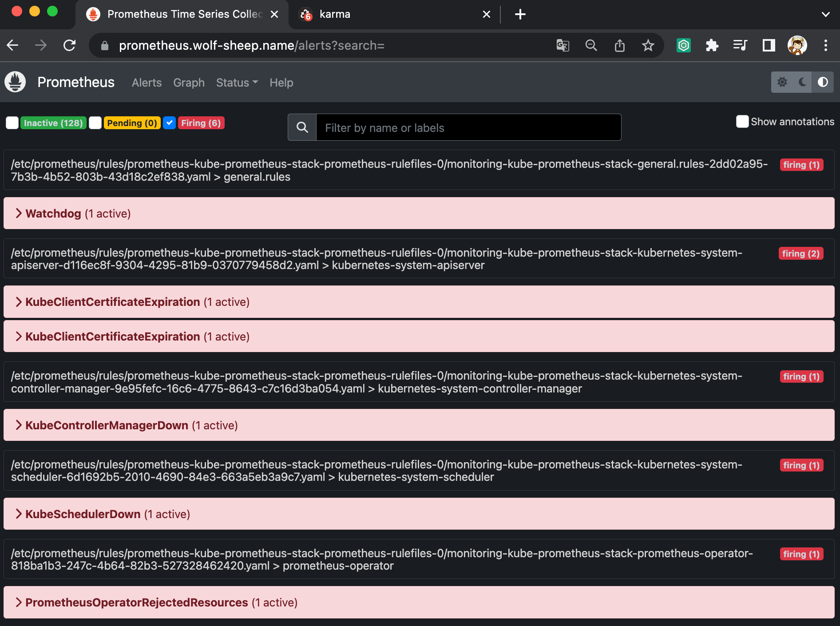Go back in browser history
The image size is (840, 626).
12,45
